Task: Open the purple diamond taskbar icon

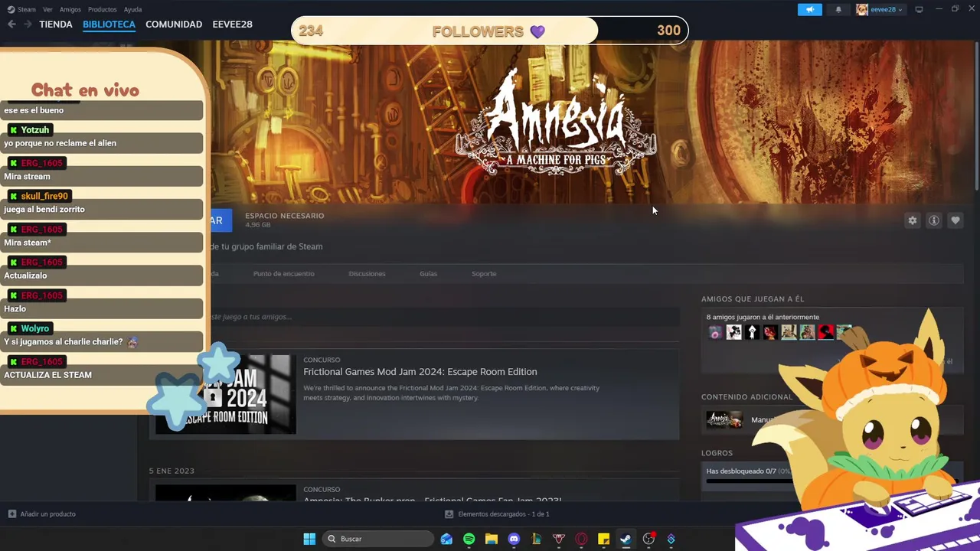Action: tap(671, 539)
